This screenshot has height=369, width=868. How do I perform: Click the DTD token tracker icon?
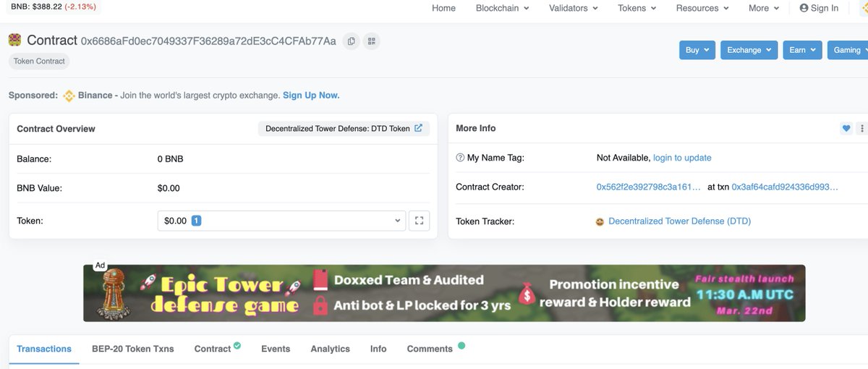(x=600, y=221)
